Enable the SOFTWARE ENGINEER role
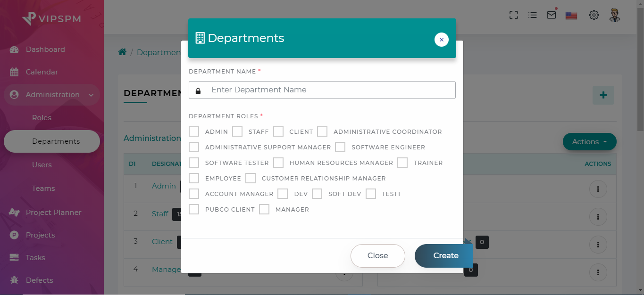This screenshot has width=644, height=295. coord(340,147)
